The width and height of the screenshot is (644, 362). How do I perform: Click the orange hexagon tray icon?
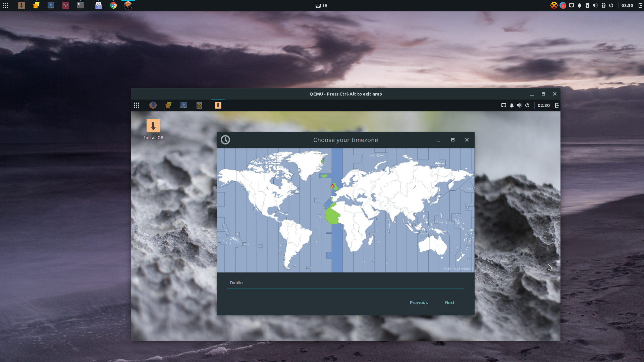pyautogui.click(x=554, y=5)
